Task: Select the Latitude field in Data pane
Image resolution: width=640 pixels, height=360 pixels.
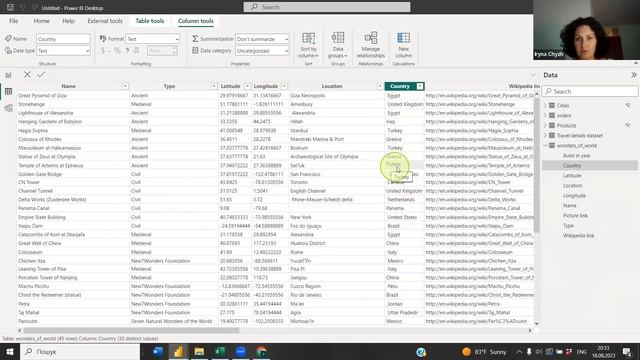Action: [572, 176]
